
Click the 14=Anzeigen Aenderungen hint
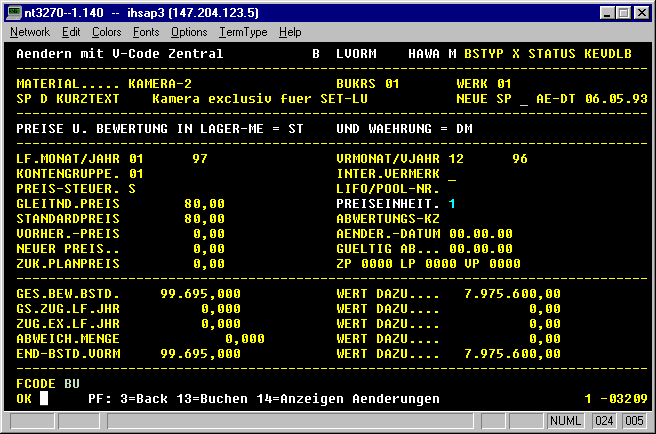tap(348, 399)
